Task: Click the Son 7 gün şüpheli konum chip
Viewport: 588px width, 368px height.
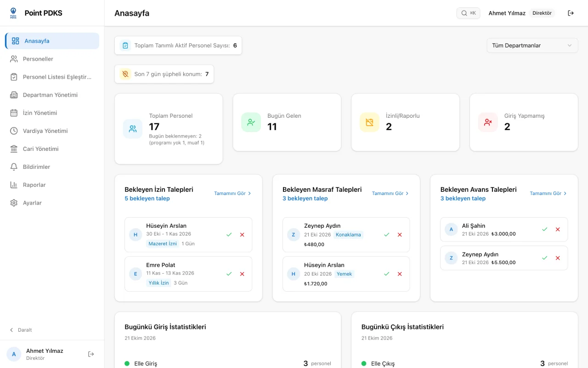Action: (164, 74)
